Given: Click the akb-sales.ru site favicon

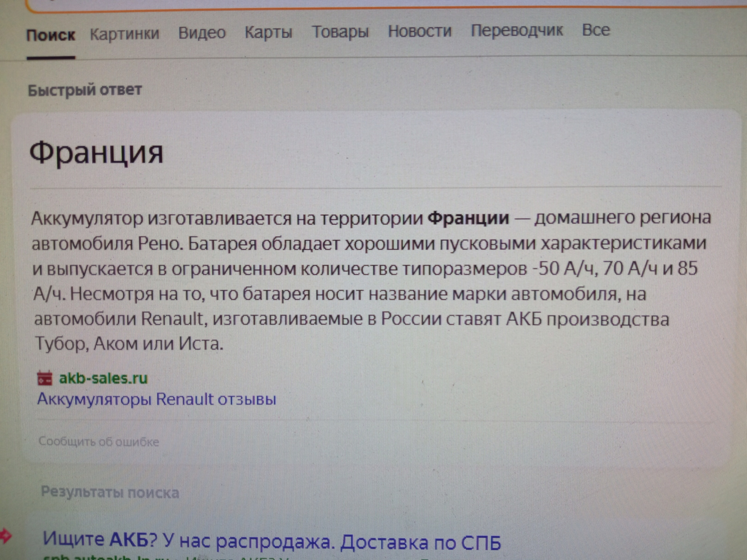Looking at the screenshot, I should (44, 378).
